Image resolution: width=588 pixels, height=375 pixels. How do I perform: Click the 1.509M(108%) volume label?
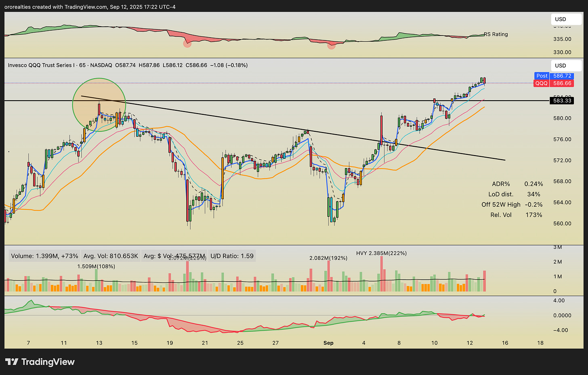pos(96,266)
